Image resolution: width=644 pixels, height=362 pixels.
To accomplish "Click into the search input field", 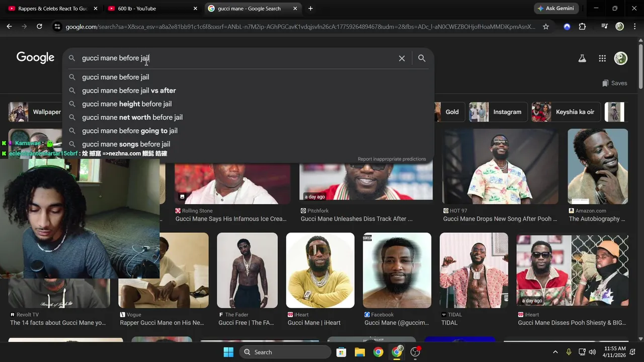I will 236,58.
